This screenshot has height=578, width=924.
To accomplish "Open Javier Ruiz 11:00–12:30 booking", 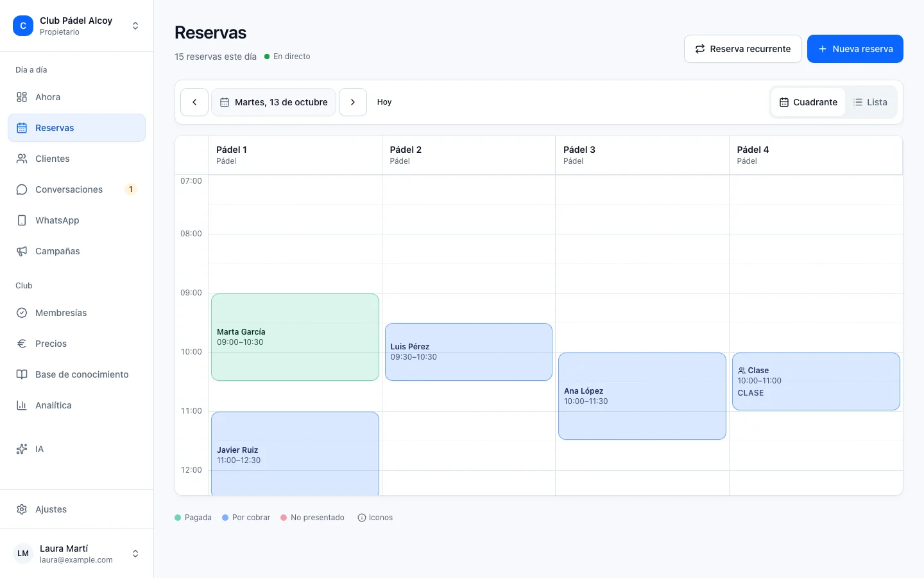I will pyautogui.click(x=295, y=454).
